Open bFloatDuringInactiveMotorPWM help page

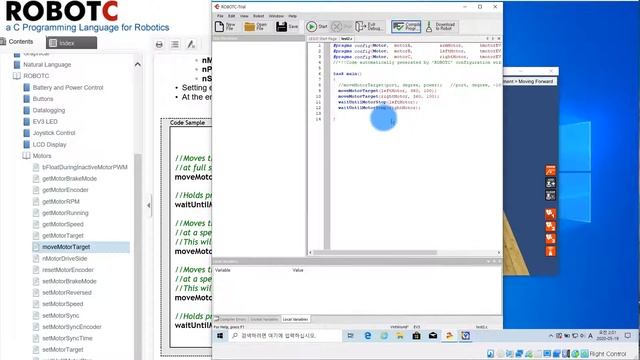(x=84, y=167)
